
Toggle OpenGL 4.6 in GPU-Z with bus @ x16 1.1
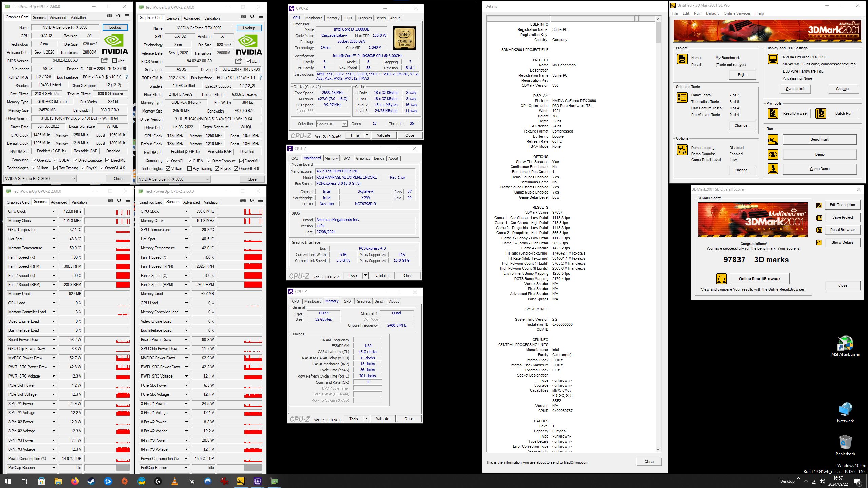tap(236, 169)
